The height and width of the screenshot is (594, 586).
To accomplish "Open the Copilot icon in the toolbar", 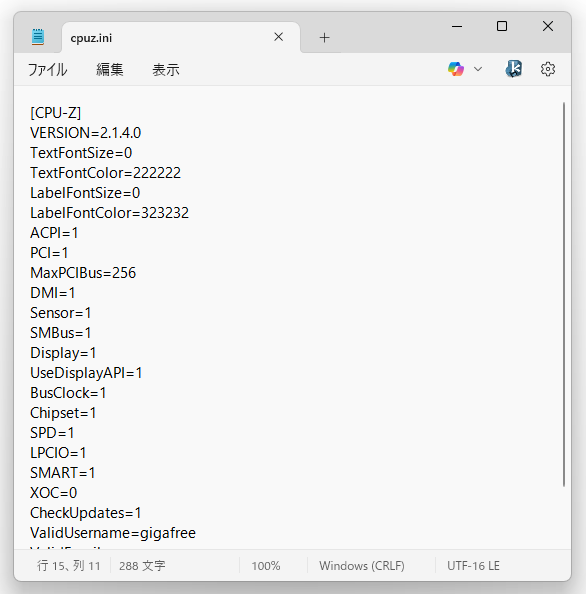I will tap(456, 69).
